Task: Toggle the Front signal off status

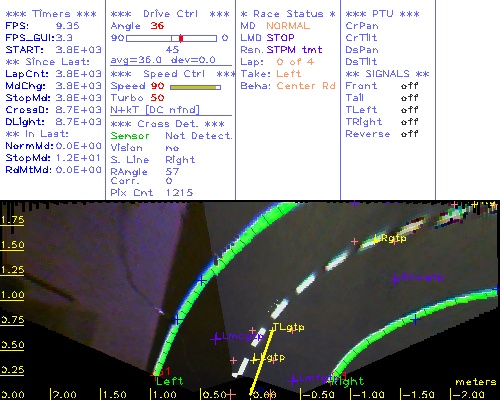Action: pyautogui.click(x=409, y=86)
